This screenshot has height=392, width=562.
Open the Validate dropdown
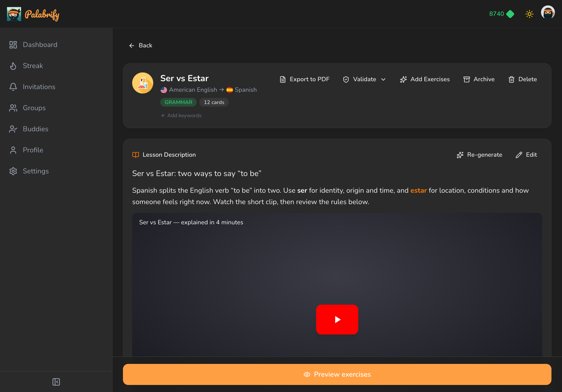[364, 79]
